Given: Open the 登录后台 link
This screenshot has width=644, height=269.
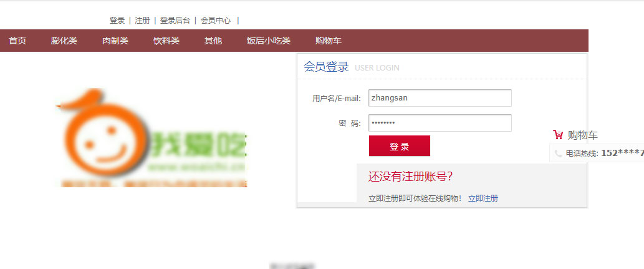Looking at the screenshot, I should pos(175,20).
